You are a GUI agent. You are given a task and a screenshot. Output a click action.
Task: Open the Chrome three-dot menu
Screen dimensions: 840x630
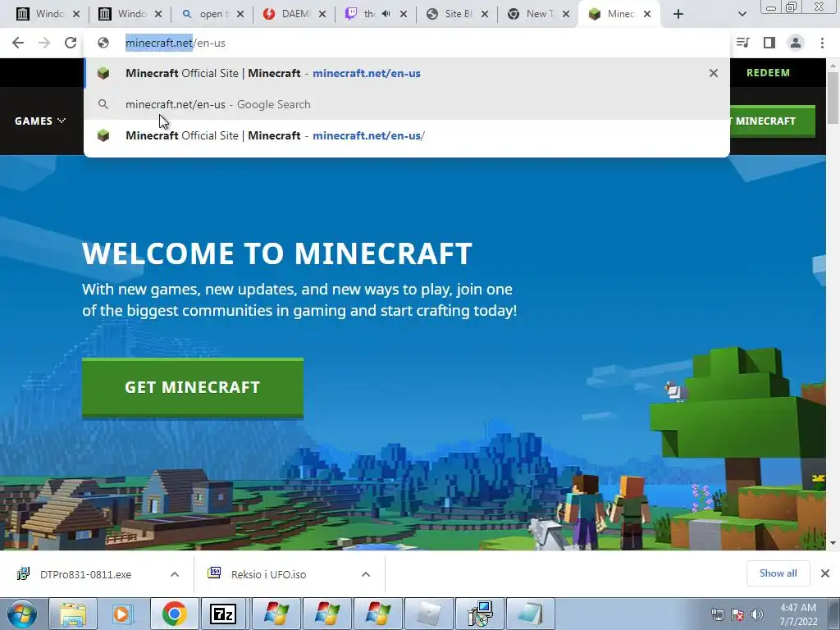[x=822, y=43]
